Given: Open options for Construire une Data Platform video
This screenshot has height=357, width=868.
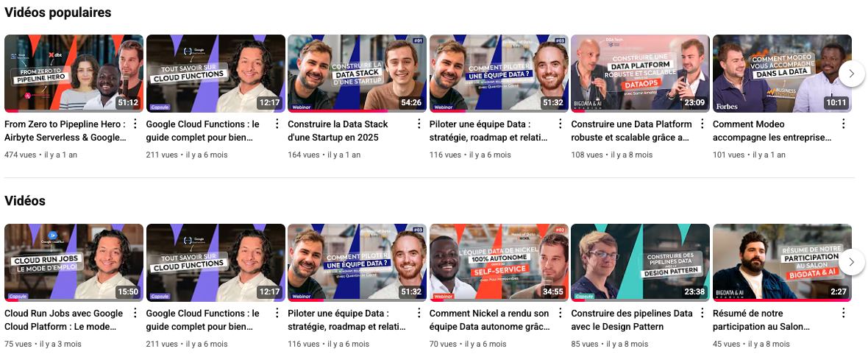Looking at the screenshot, I should pos(702,124).
